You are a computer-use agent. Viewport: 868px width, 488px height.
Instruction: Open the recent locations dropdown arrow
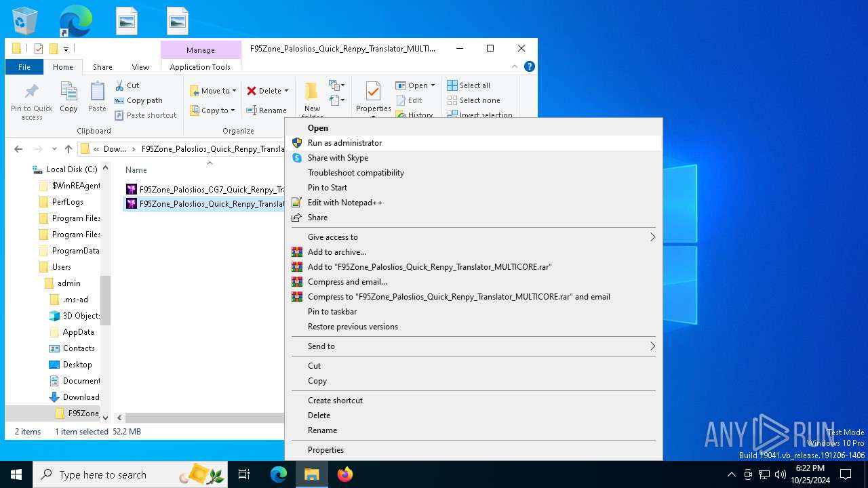55,149
